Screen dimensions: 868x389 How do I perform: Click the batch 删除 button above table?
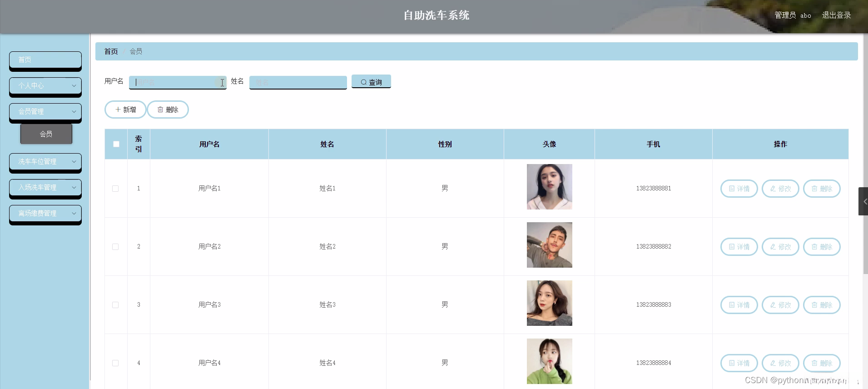[168, 110]
